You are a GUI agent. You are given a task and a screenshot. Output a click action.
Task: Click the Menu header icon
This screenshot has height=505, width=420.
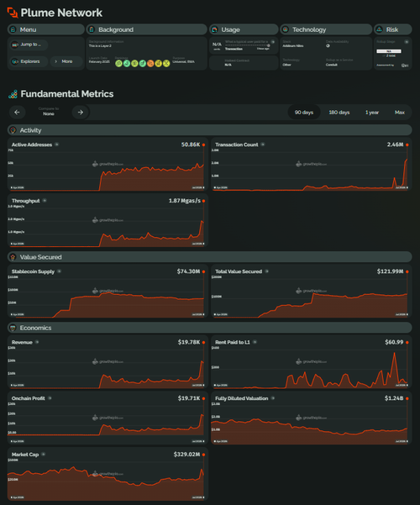[13, 29]
